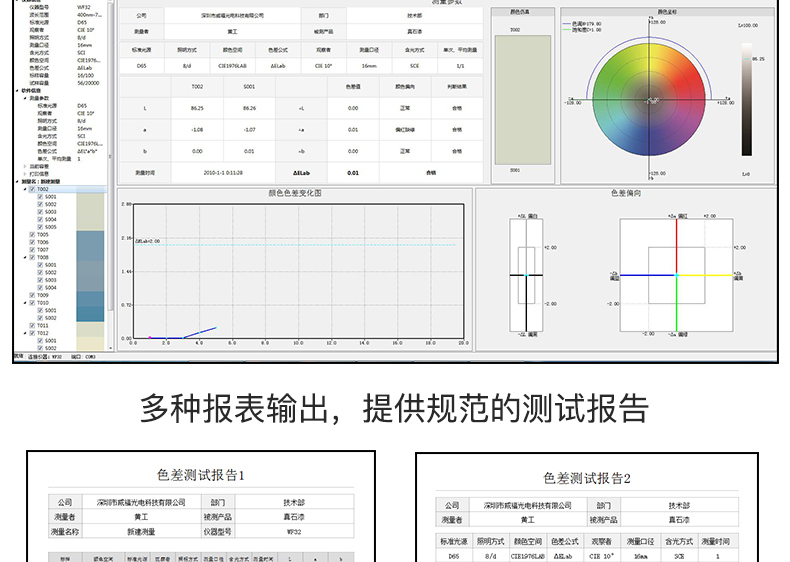790x562 pixels.
Task: Collapse the T010 tree node
Action: tap(26, 303)
